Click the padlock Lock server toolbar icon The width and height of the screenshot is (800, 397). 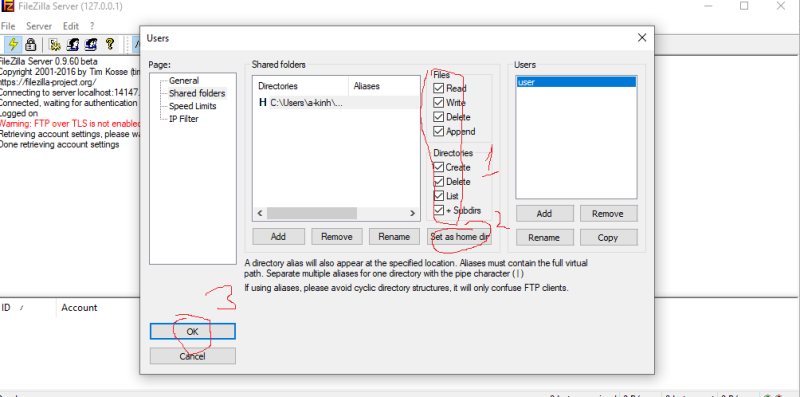(31, 44)
